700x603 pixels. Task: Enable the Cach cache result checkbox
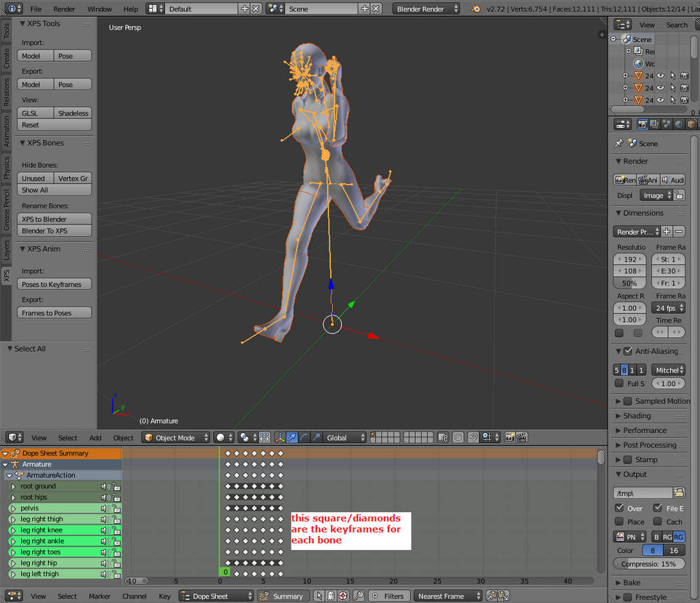tap(658, 522)
